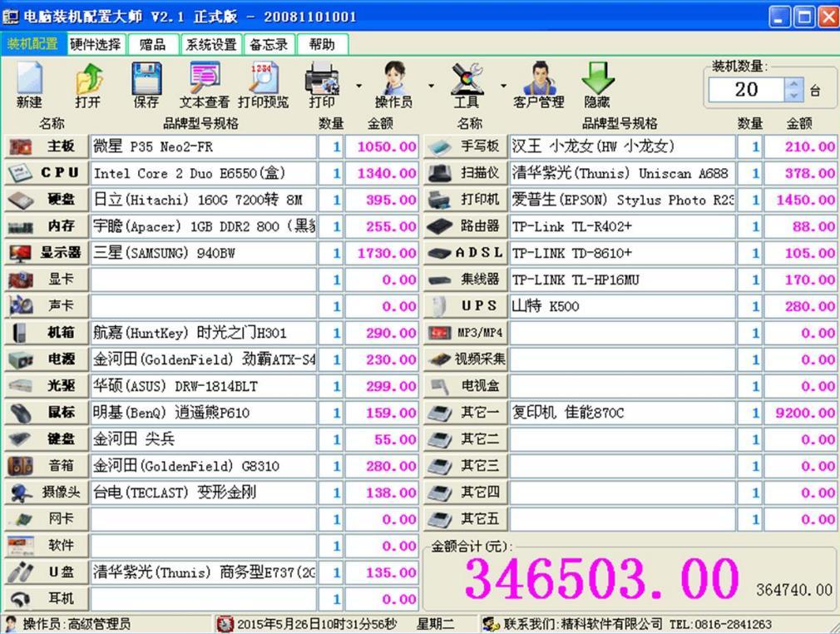This screenshot has height=634, width=840.
Task: Select the 显卡 model input field
Action: click(x=204, y=280)
